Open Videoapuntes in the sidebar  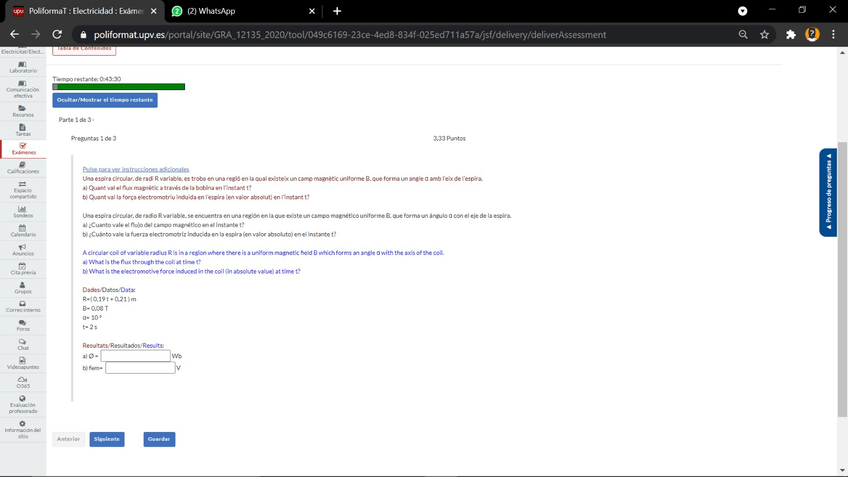pyautogui.click(x=22, y=363)
